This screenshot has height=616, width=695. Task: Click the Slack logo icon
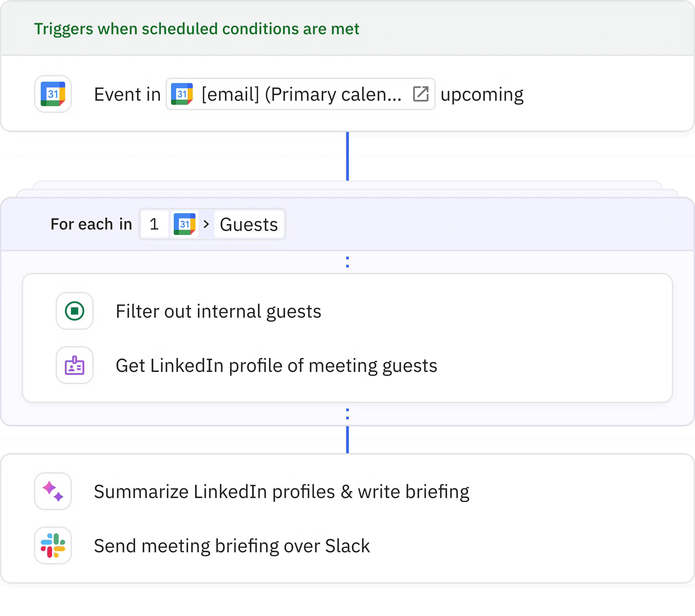coord(53,546)
